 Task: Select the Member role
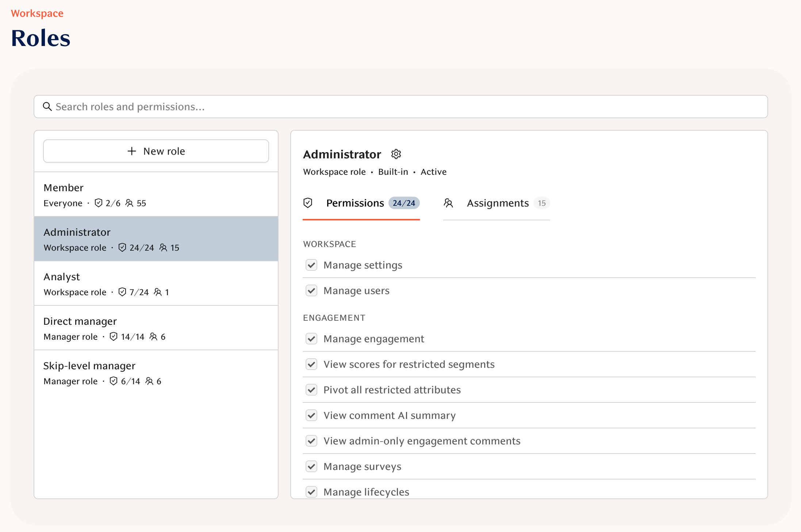[156, 194]
